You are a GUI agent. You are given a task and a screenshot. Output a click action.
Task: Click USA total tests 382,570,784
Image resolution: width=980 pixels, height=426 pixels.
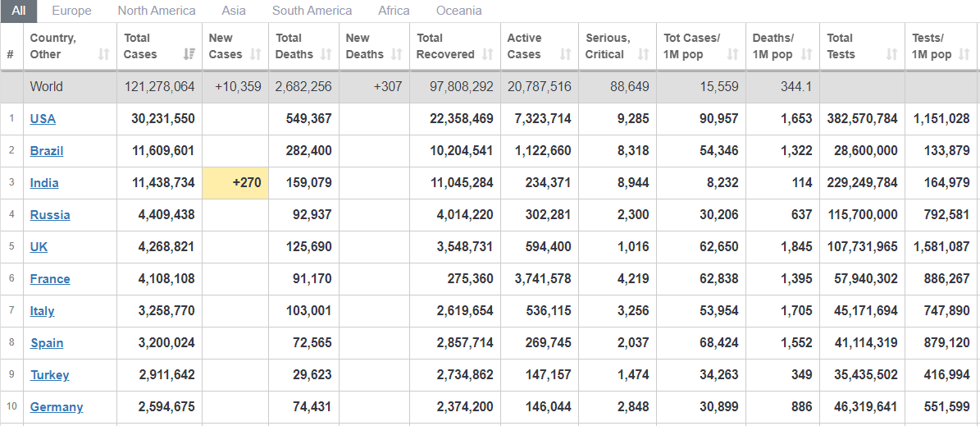coord(862,119)
